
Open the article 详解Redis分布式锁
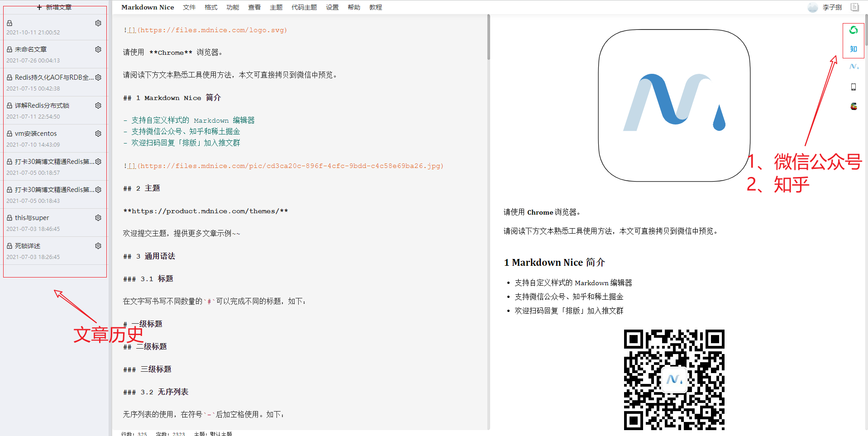tap(42, 105)
